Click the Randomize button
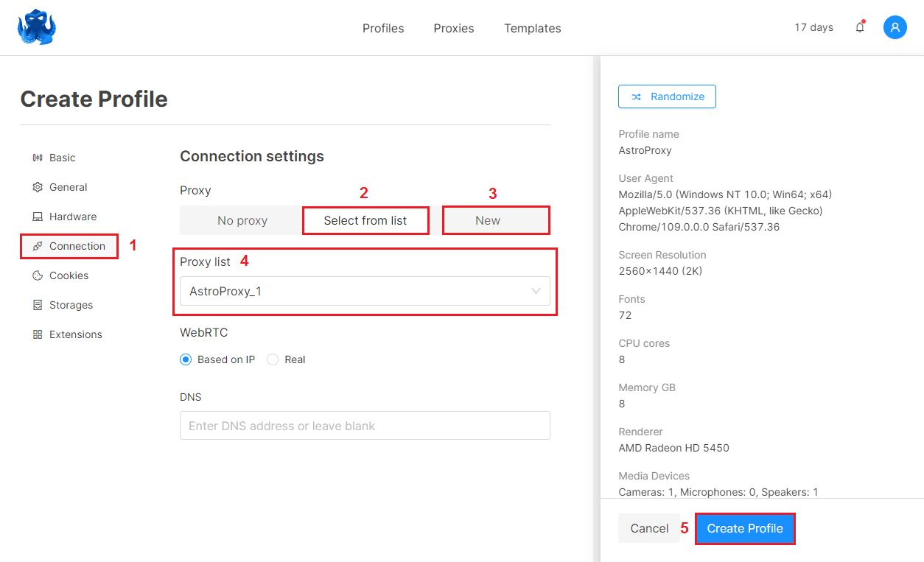The width and height of the screenshot is (924, 562). 667,96
